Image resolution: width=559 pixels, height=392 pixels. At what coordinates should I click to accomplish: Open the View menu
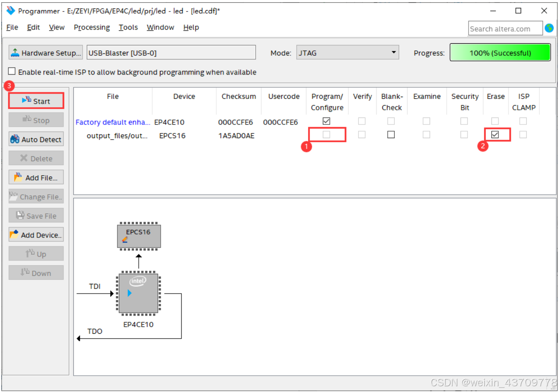click(x=57, y=27)
